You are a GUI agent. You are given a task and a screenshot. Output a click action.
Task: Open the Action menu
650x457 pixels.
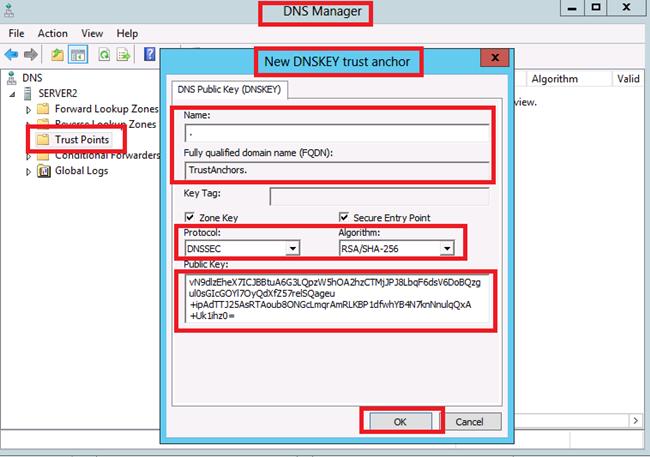(x=52, y=33)
